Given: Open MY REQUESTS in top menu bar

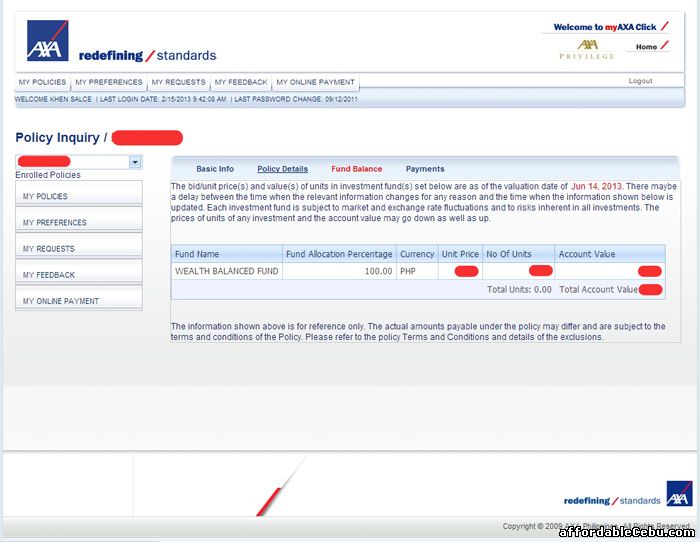Looking at the screenshot, I should click(178, 82).
